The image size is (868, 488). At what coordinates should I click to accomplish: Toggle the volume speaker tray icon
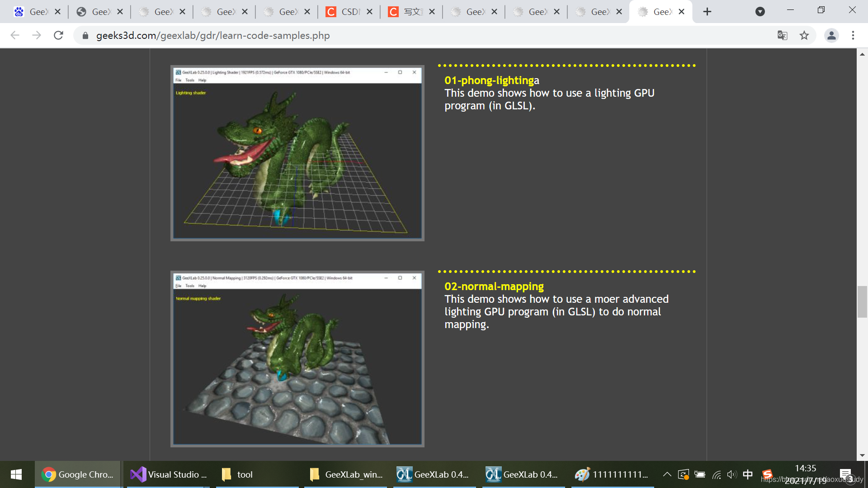pos(731,474)
